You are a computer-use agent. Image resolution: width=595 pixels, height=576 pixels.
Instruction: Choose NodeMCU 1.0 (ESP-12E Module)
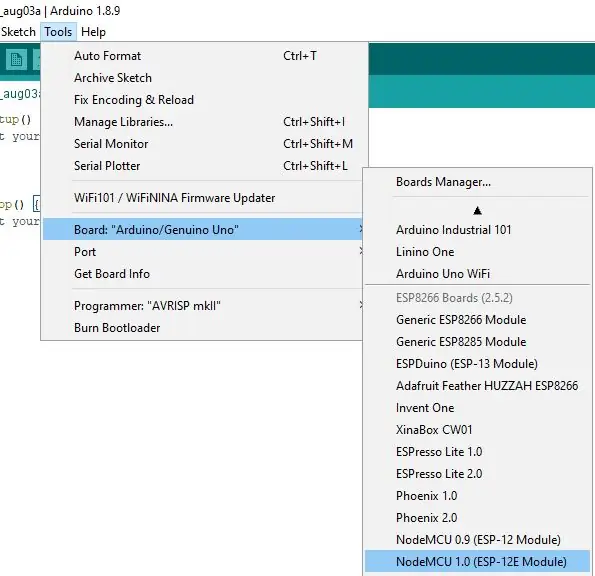pos(477,562)
